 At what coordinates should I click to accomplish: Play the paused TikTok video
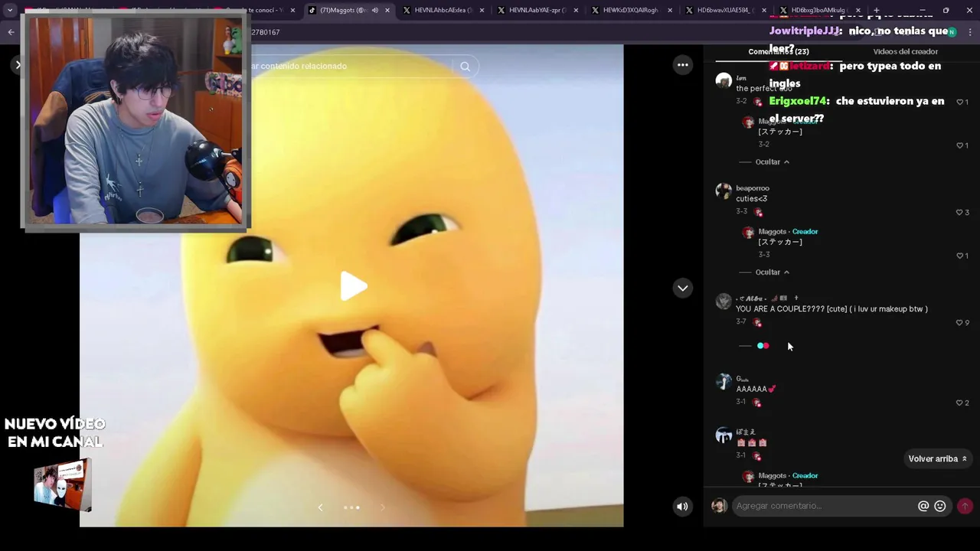[x=354, y=285]
